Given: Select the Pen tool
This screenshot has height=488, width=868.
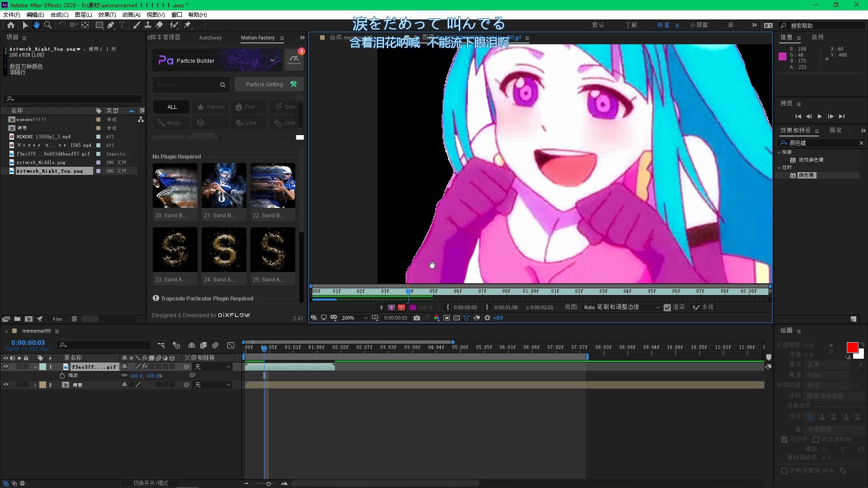Looking at the screenshot, I should click(x=111, y=25).
